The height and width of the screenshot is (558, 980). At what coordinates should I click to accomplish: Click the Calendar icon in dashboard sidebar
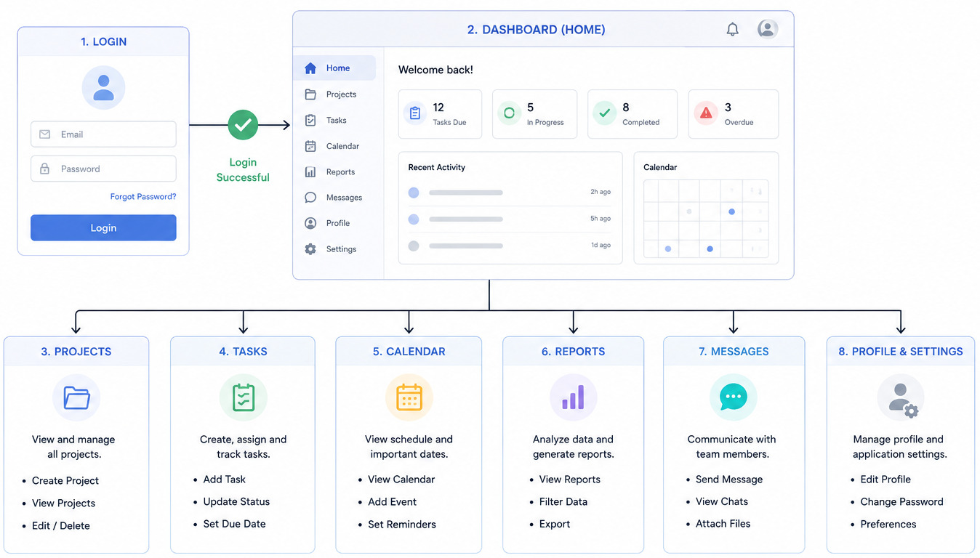[310, 146]
